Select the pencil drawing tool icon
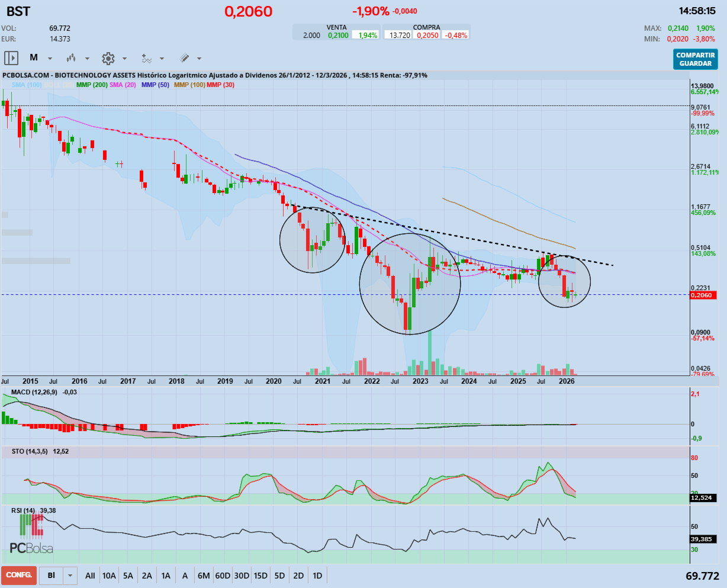Screen dimensions: 727x588 coord(184,58)
